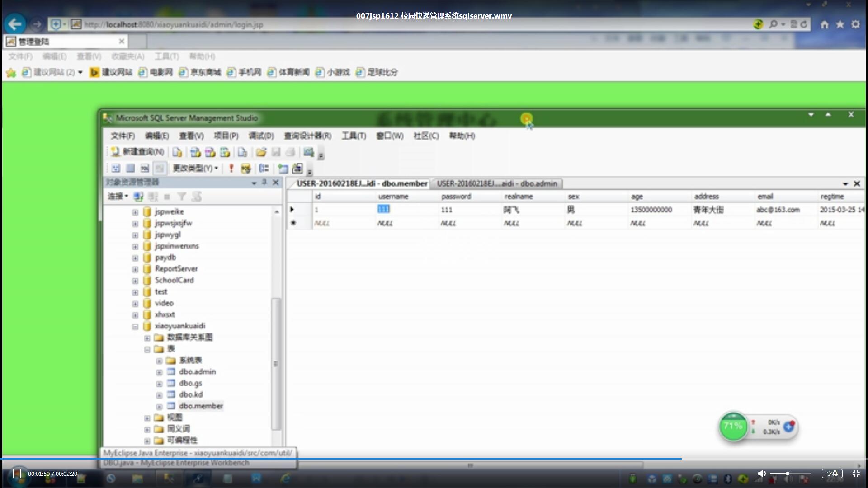This screenshot has width=868, height=488.
Task: Pause the video playback
Action: [17, 474]
